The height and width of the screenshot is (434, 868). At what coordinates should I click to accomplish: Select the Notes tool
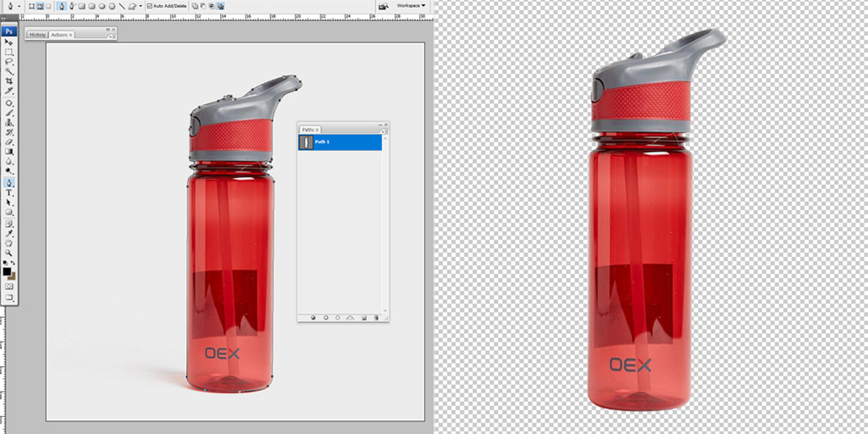pos(8,224)
